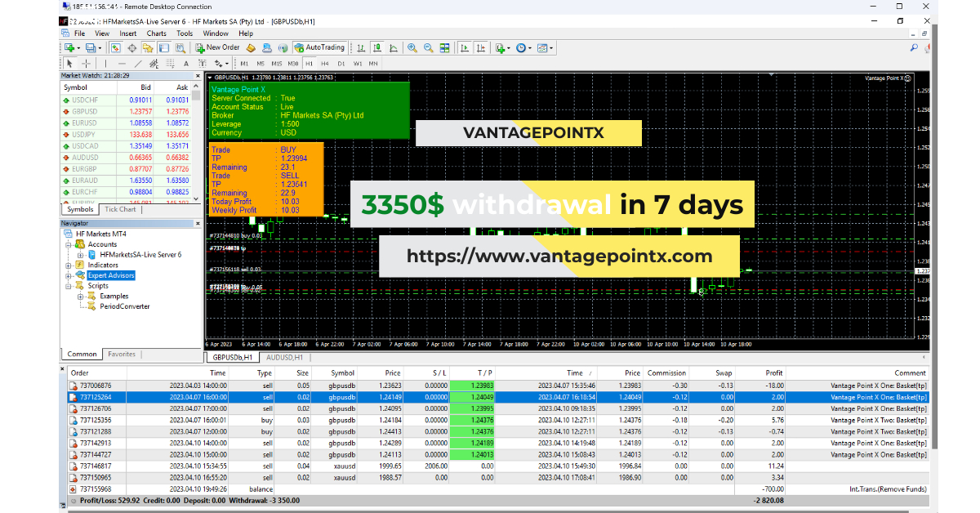Select order 737146817 xauusd row
980x513 pixels.
coord(498,466)
